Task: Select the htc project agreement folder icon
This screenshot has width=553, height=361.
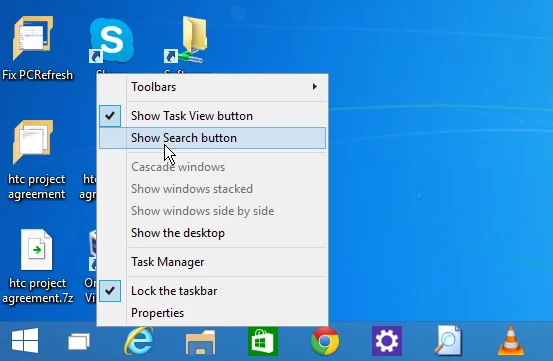Action: tap(33, 141)
